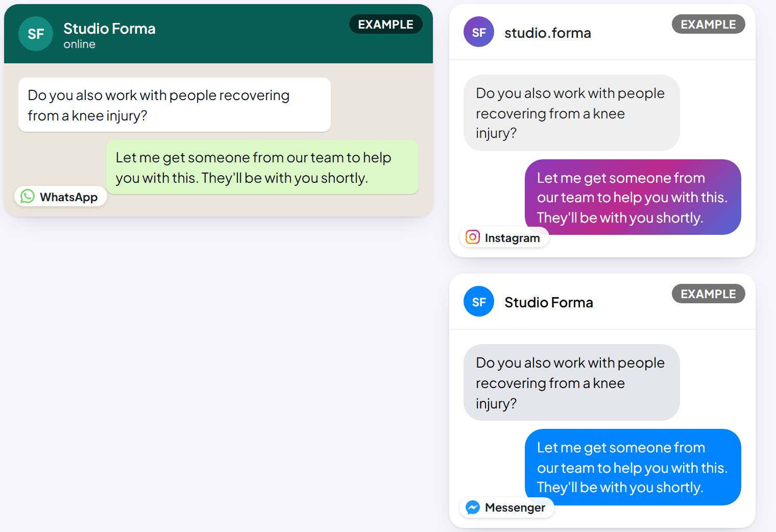Click the EXAMPLE badge on the Instagram card

[x=709, y=24]
